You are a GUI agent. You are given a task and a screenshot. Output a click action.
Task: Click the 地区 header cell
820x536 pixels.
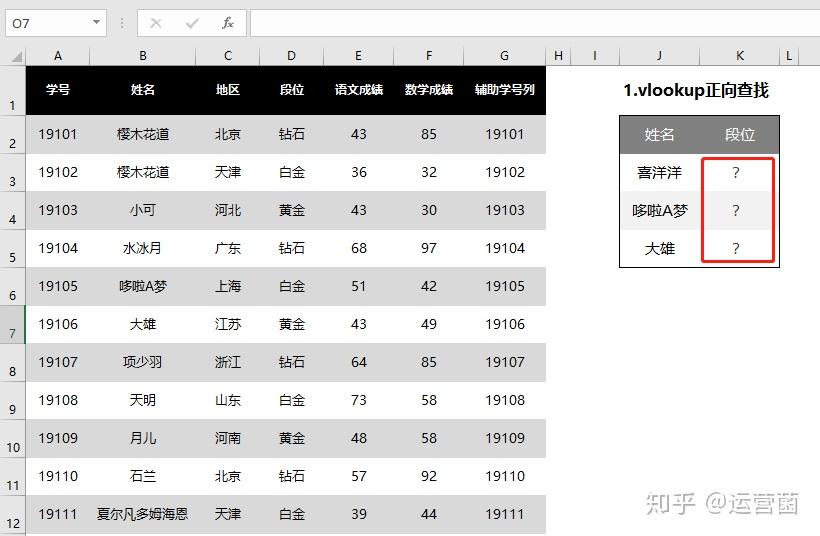coord(227,90)
